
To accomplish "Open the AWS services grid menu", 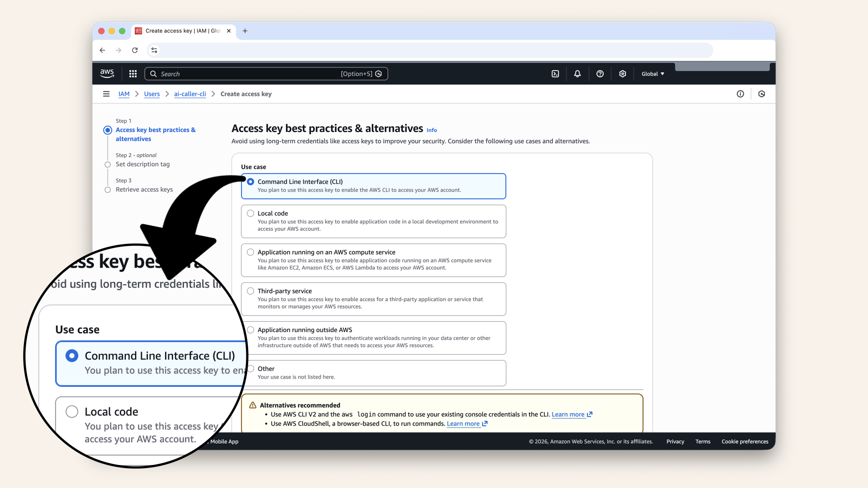I will pyautogui.click(x=133, y=74).
